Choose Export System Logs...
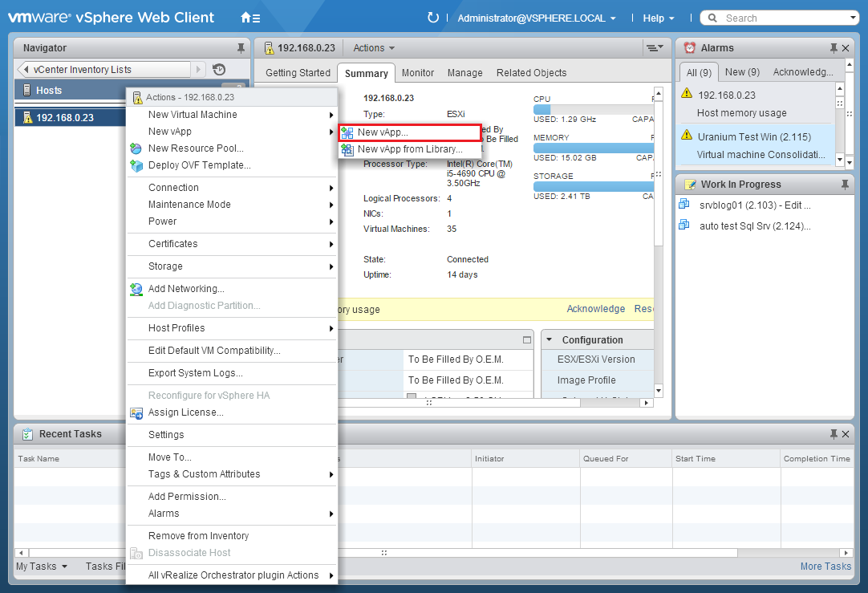 pos(232,373)
